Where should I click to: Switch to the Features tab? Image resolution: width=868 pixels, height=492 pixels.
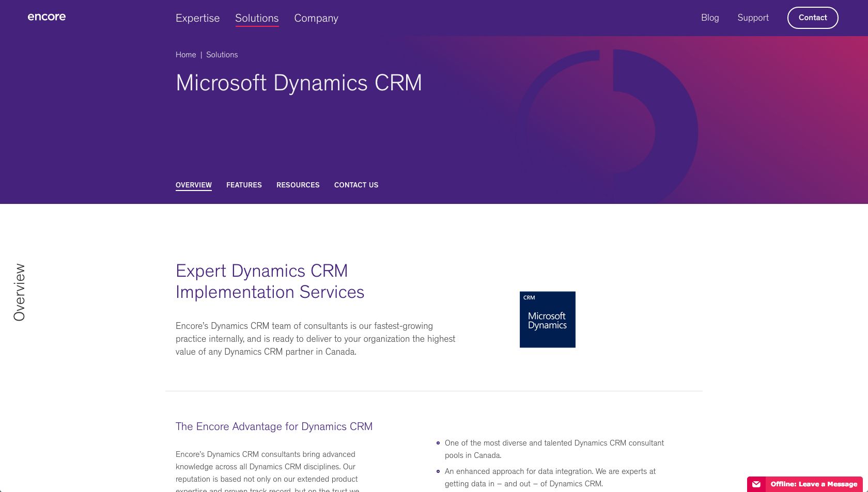click(244, 185)
